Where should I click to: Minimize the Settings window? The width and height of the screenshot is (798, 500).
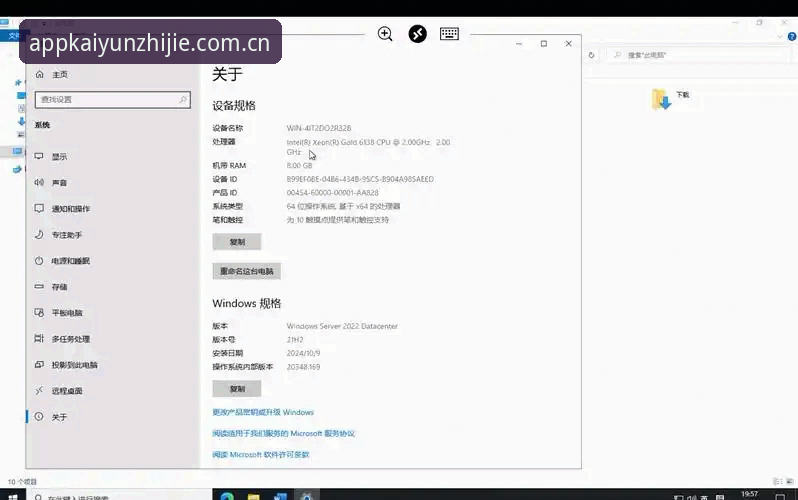[x=519, y=44]
